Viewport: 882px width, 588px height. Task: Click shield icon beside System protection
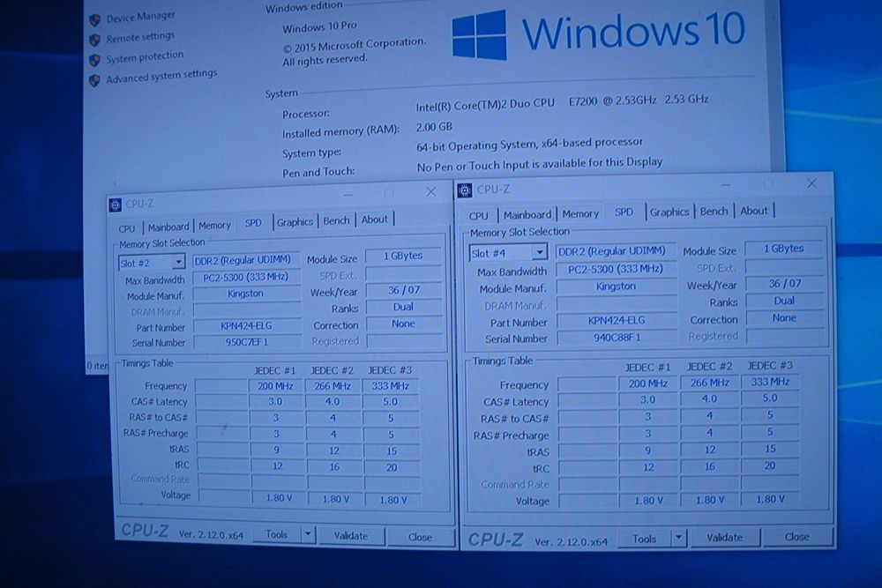coord(95,60)
